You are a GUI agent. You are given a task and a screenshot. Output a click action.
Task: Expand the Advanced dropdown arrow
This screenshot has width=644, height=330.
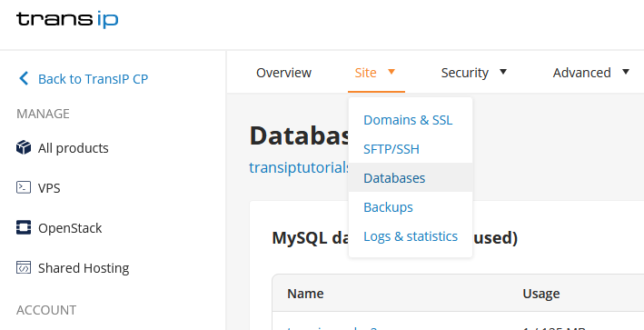(x=626, y=72)
